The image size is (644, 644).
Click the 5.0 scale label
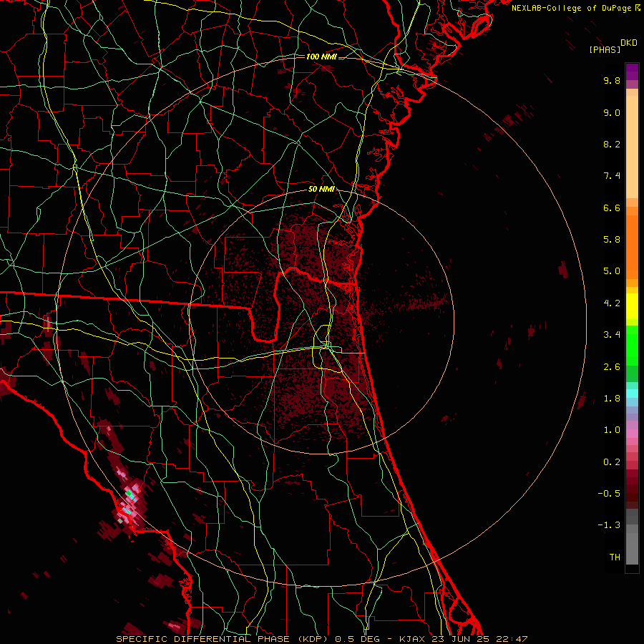612,271
